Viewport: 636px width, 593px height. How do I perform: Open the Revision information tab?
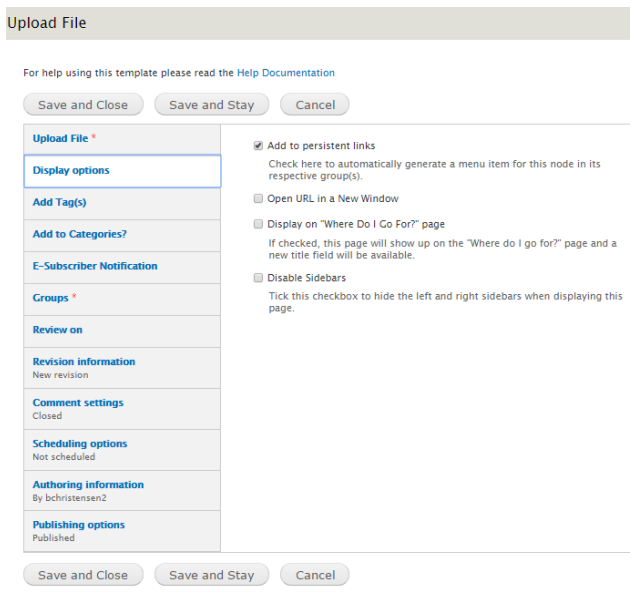pos(122,367)
